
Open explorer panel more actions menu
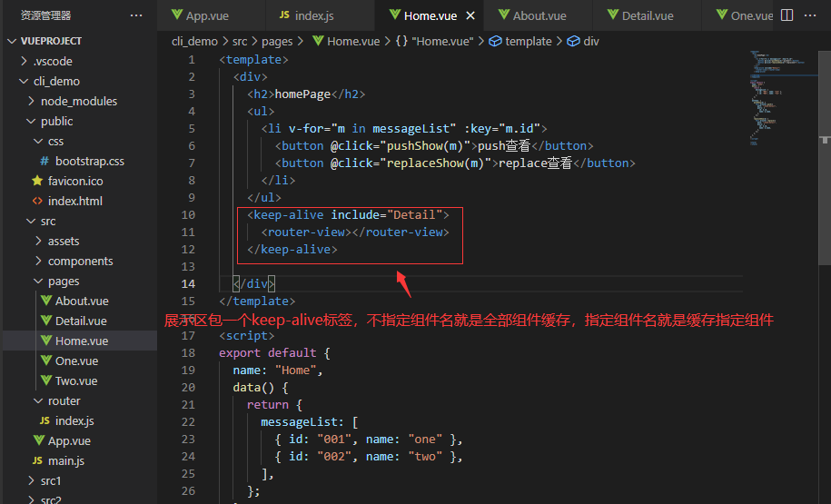tap(136, 15)
